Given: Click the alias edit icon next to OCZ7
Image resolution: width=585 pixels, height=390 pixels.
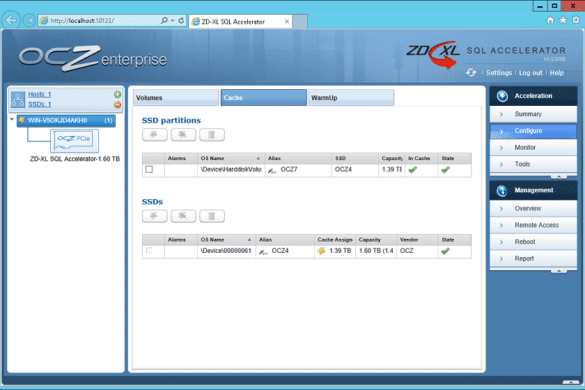Looking at the screenshot, I should 272,171.
